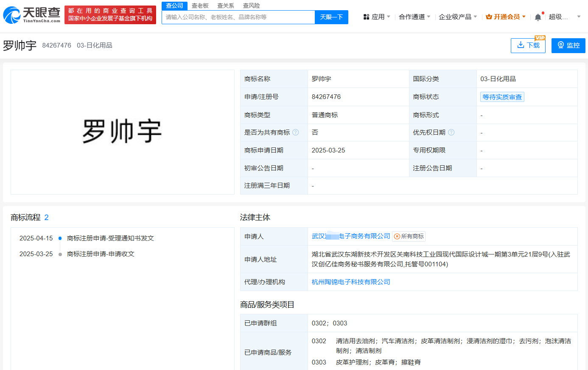The width and height of the screenshot is (588, 370).
Task: Click help icon beside 优先权日期
Action: [451, 133]
